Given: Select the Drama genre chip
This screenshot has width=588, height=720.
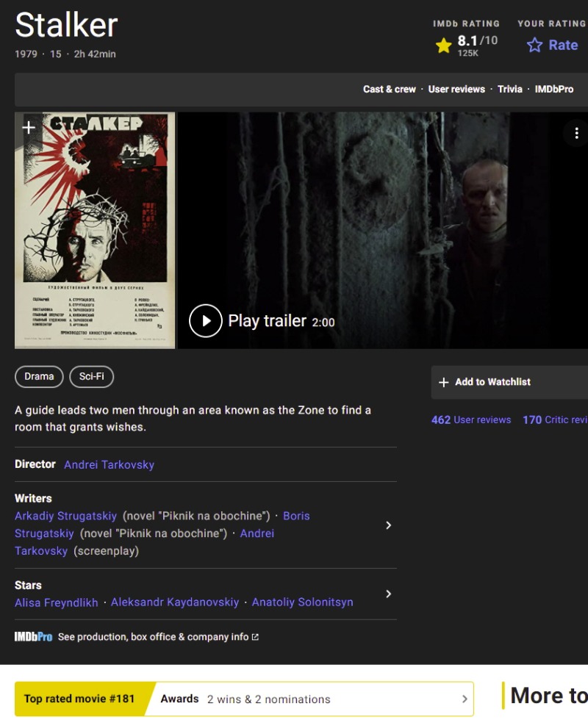Looking at the screenshot, I should tap(39, 377).
